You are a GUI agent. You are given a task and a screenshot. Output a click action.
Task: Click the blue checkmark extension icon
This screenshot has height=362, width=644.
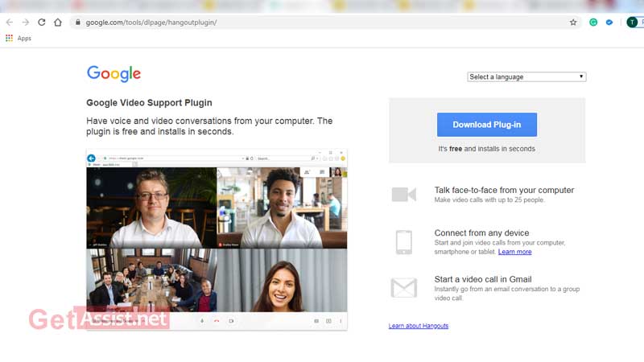(x=609, y=23)
